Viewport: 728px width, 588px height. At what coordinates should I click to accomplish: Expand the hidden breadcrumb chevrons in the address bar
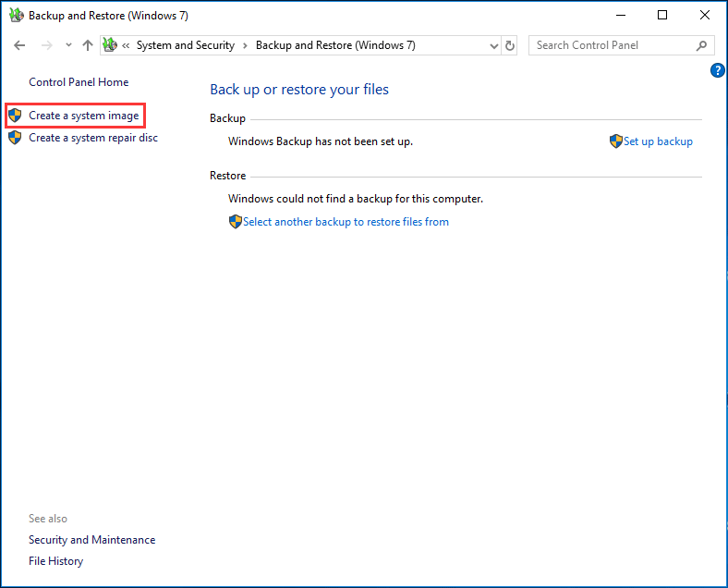(126, 45)
